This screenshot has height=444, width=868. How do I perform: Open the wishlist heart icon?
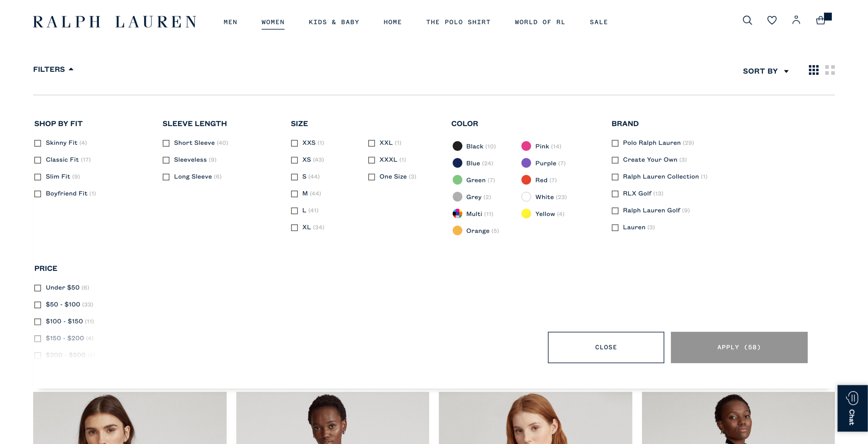tap(772, 20)
